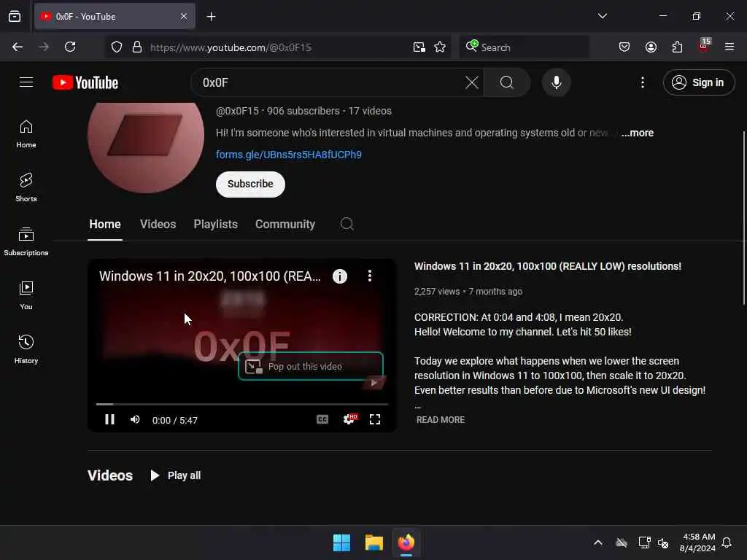Seek on the video progress bar

tap(242, 404)
